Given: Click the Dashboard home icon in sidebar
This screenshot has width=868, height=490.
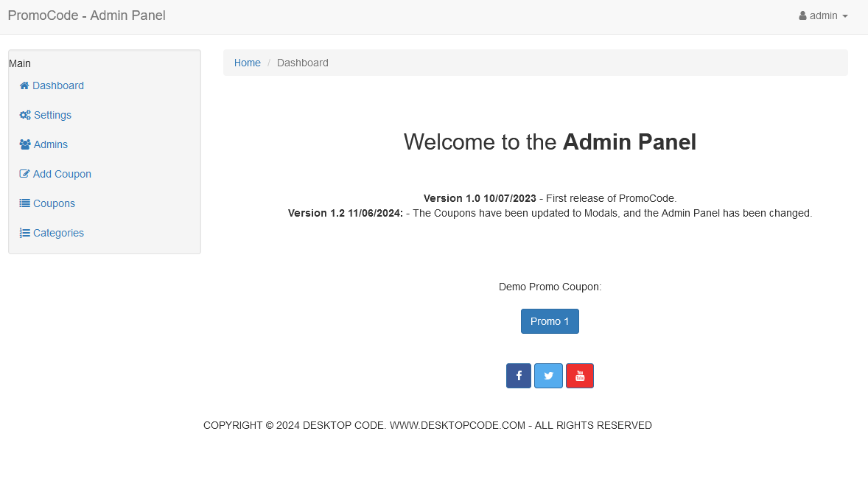Looking at the screenshot, I should pyautogui.click(x=24, y=85).
